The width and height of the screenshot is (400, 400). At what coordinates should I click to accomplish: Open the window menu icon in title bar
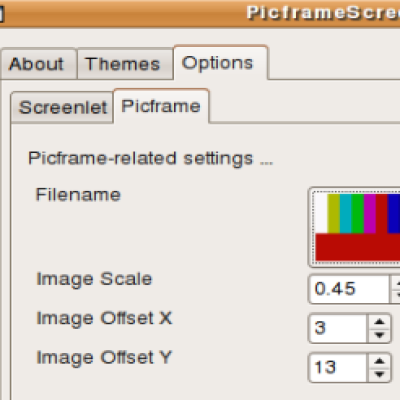2,14
